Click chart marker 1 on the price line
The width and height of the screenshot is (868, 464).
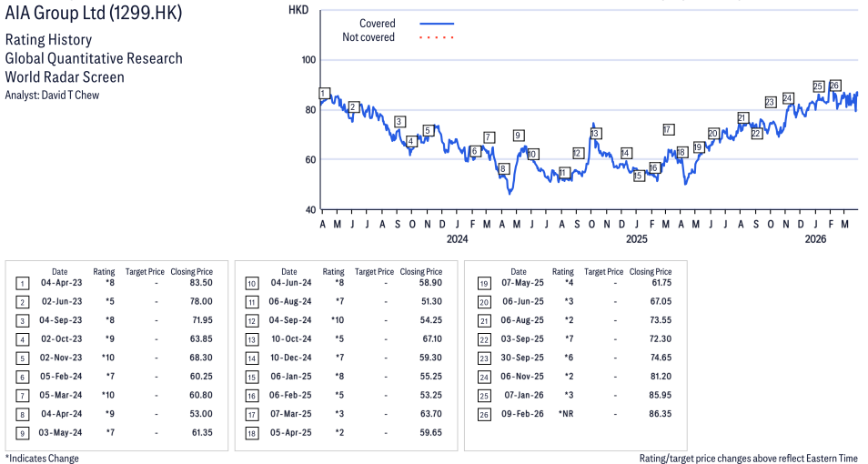(x=324, y=94)
